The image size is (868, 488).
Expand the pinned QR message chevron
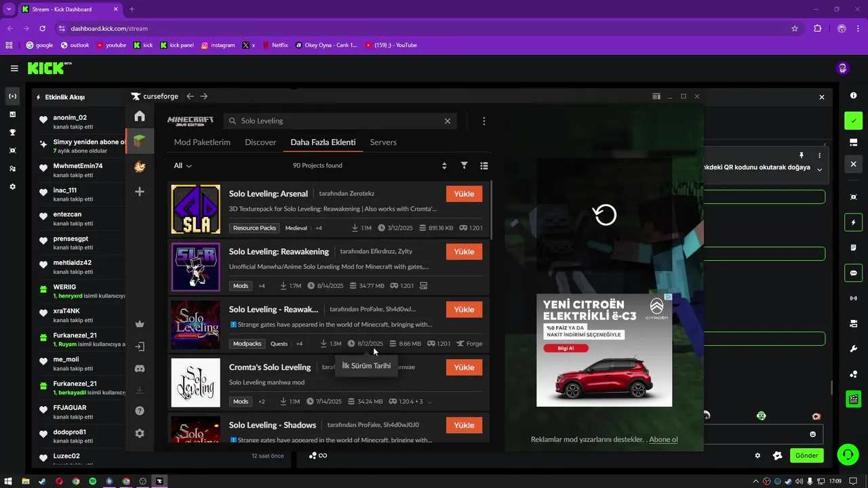point(819,169)
